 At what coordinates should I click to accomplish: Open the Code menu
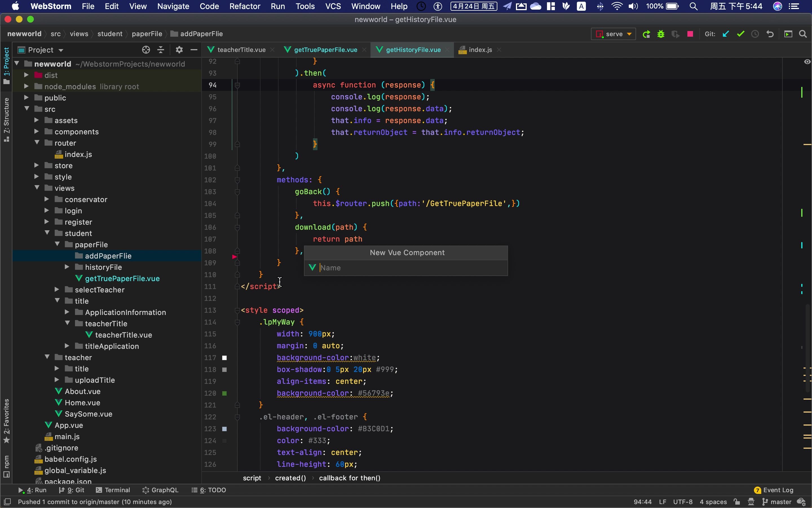(209, 6)
